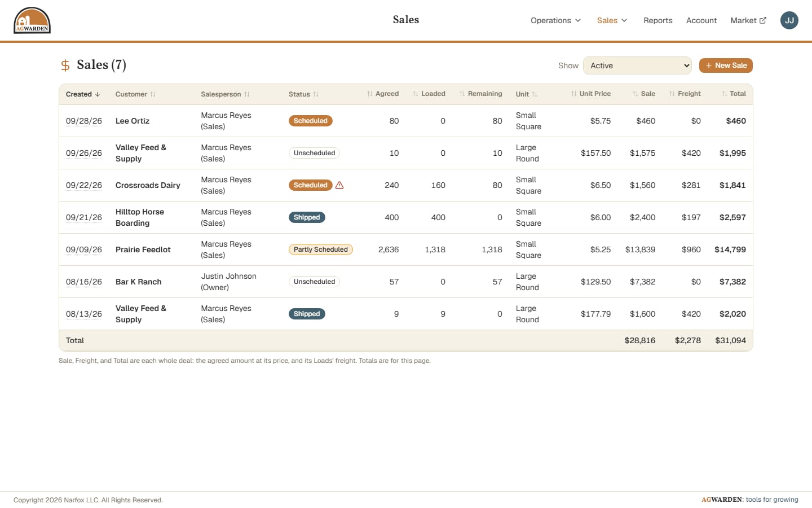Sort by Salesperson column

click(225, 94)
